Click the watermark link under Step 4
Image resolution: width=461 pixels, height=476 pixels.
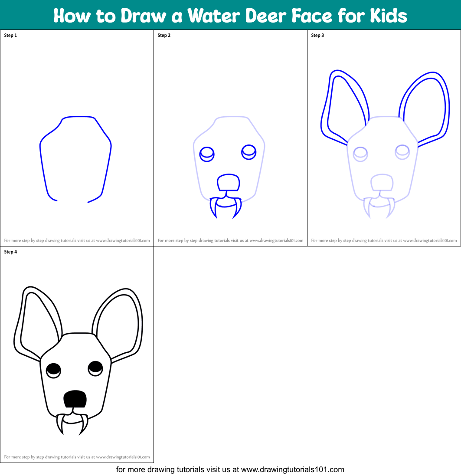77,457
